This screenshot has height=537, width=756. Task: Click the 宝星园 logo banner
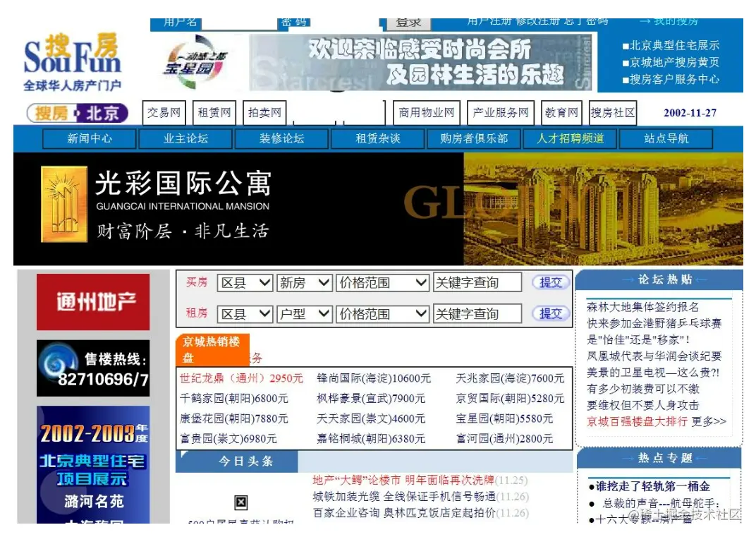195,63
